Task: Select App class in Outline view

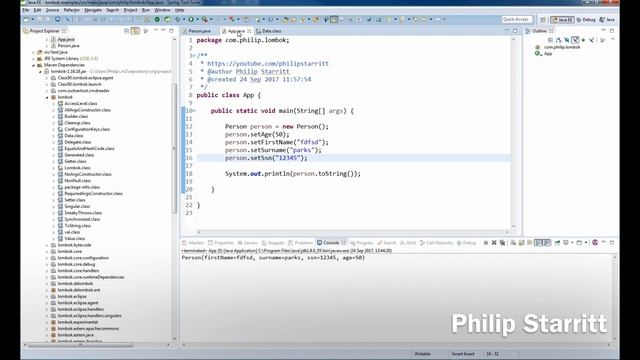Action: [548, 53]
